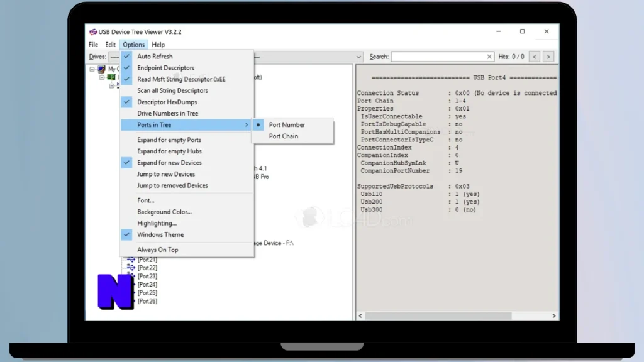
Task: Click the horizontal scrollbar in details pane
Action: (438, 316)
